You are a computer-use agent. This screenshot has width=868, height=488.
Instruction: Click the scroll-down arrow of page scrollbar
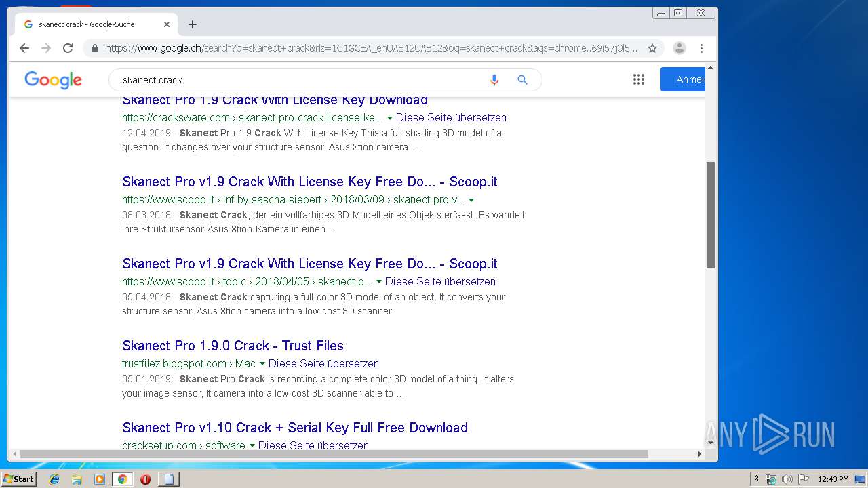[x=711, y=443]
